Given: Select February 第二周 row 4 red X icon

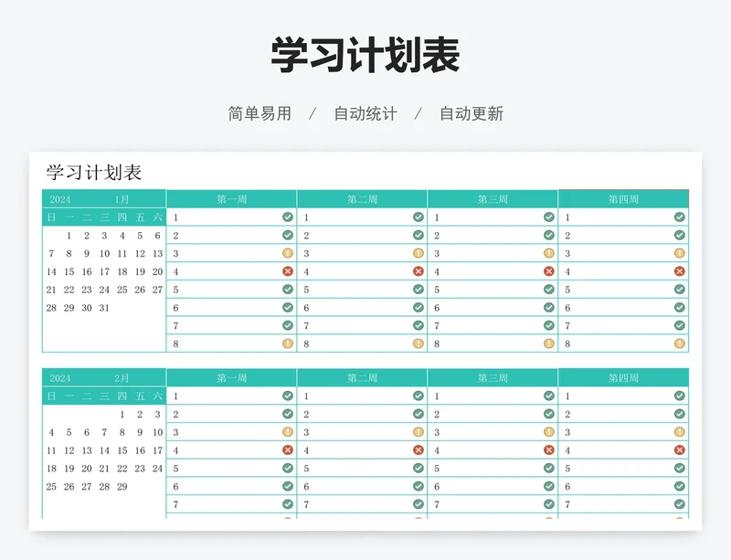Looking at the screenshot, I should [x=418, y=450].
